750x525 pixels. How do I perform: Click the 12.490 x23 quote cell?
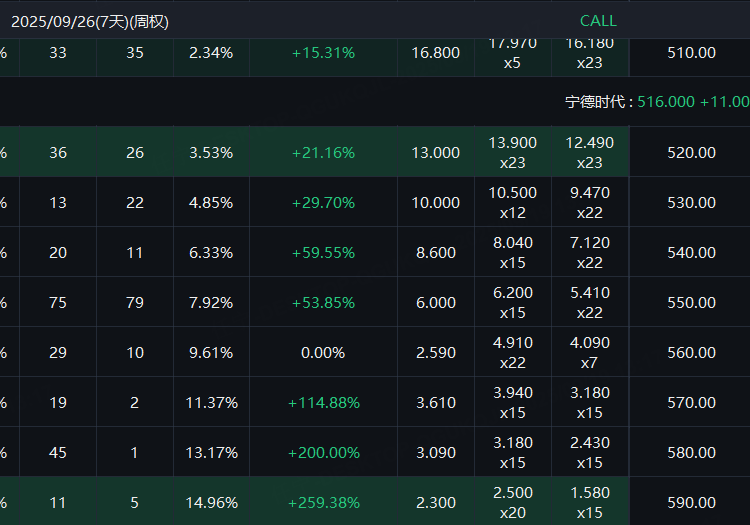(x=590, y=153)
